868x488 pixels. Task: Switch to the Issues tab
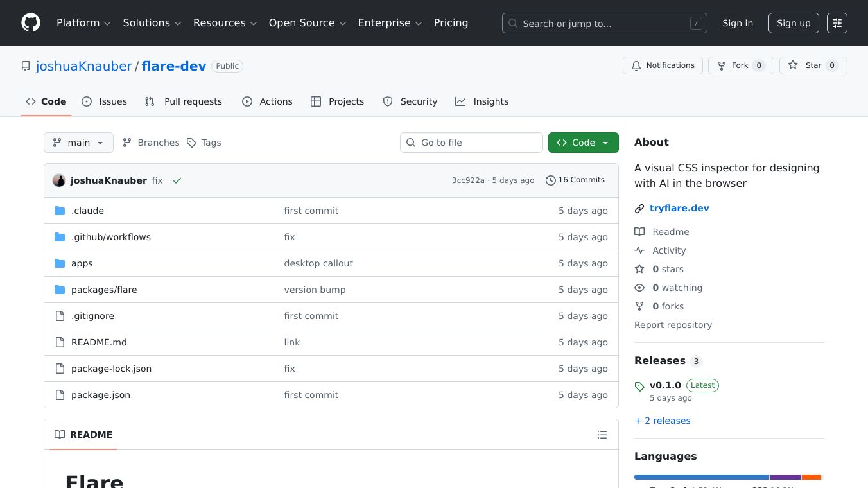105,101
